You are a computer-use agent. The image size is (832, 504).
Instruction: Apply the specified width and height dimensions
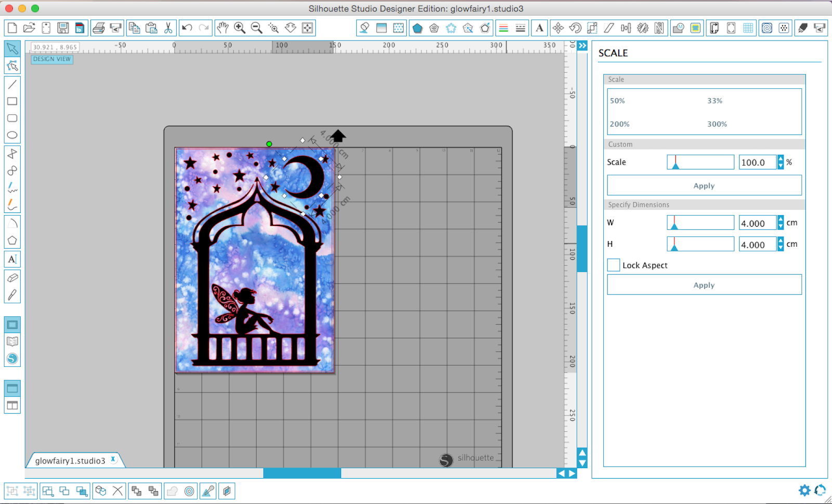point(704,285)
